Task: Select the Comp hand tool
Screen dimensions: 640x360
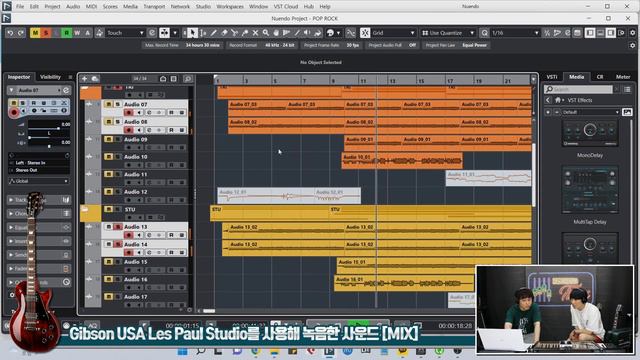Action: (x=276, y=33)
